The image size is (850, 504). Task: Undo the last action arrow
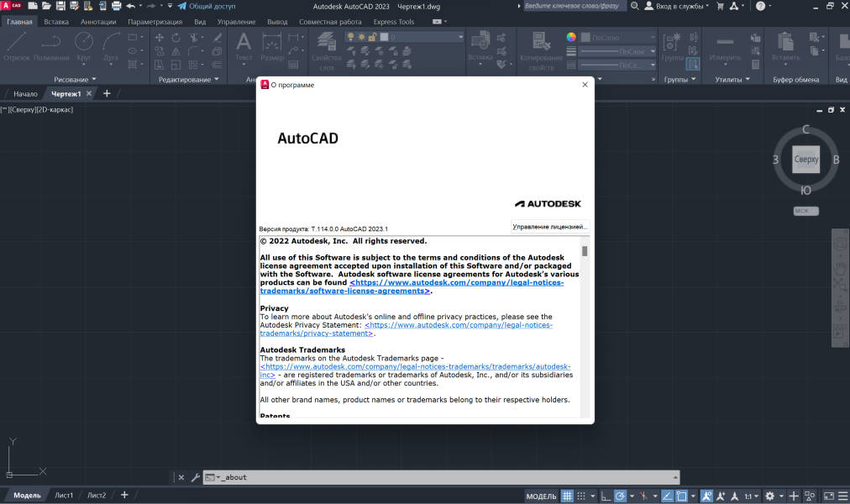point(131,6)
